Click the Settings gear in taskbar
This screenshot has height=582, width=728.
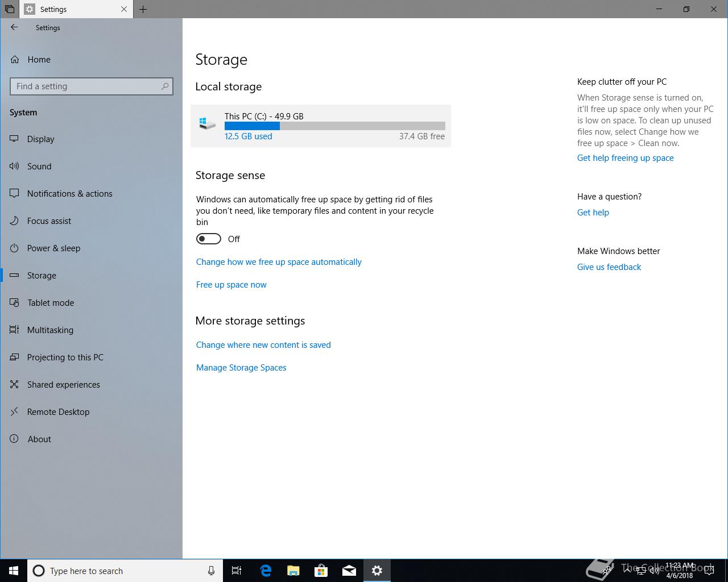tap(377, 571)
